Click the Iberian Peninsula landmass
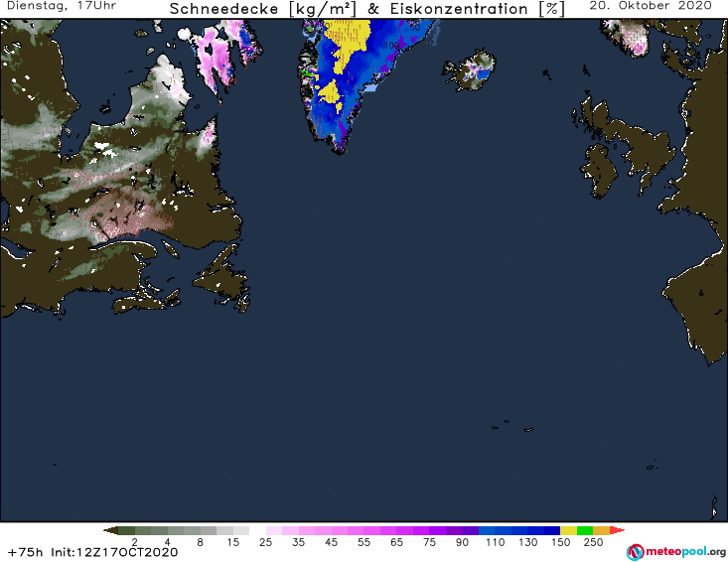Viewport: 728px width, 562px height. point(701,306)
